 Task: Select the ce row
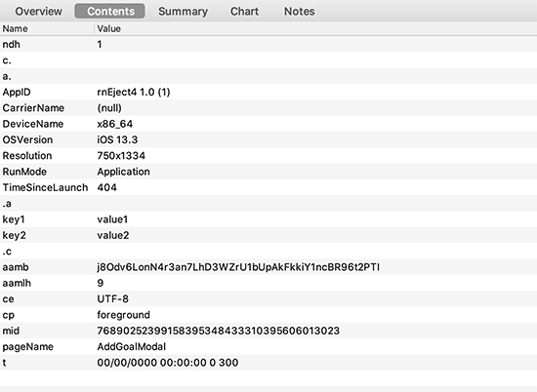(268, 299)
